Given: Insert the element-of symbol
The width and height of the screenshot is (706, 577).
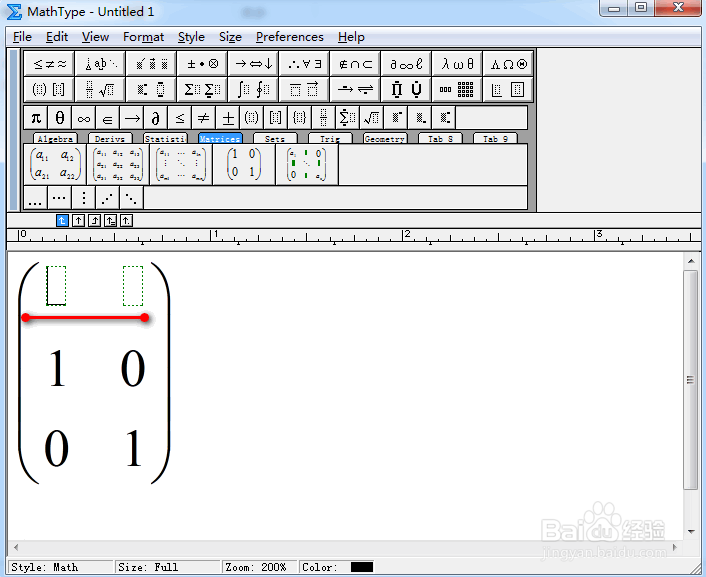Looking at the screenshot, I should coord(108,118).
